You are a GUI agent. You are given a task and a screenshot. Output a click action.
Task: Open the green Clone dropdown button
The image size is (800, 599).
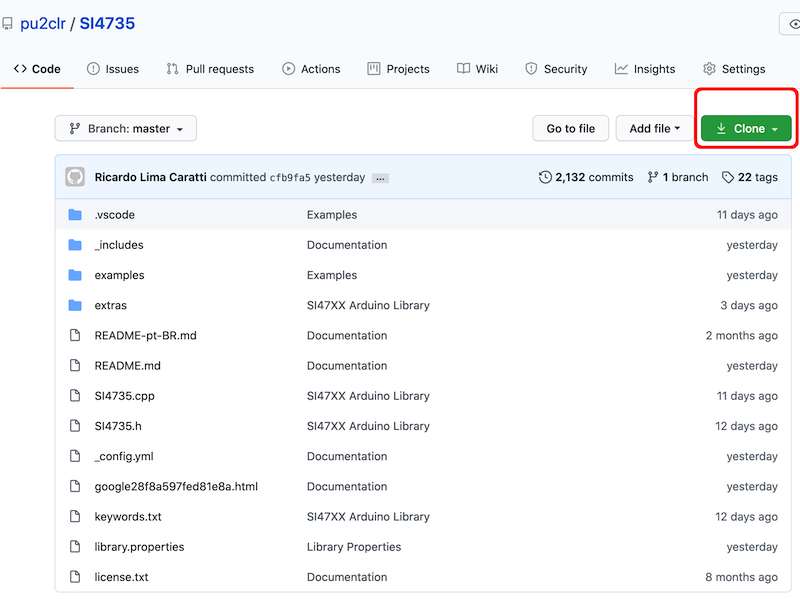pyautogui.click(x=746, y=129)
